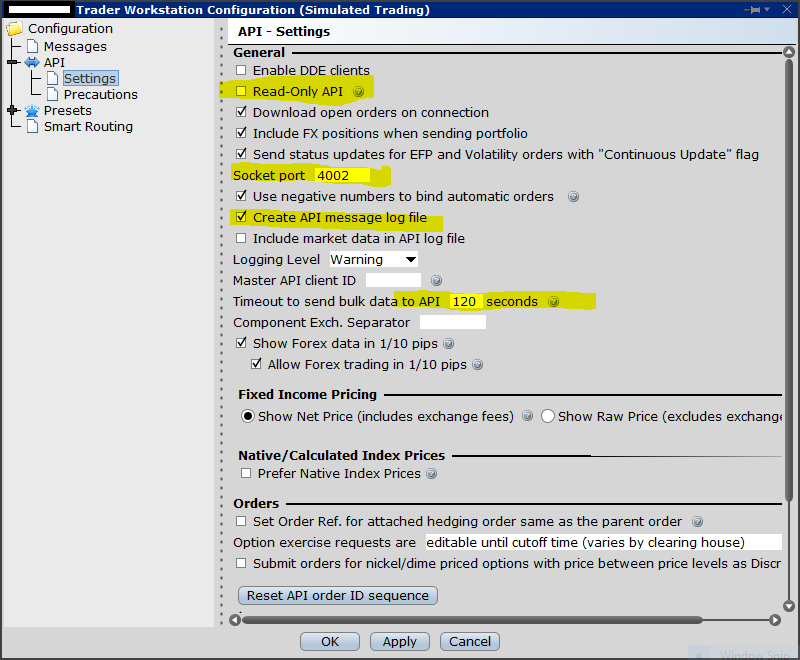Click info icon next to Master API client ID

436,281
